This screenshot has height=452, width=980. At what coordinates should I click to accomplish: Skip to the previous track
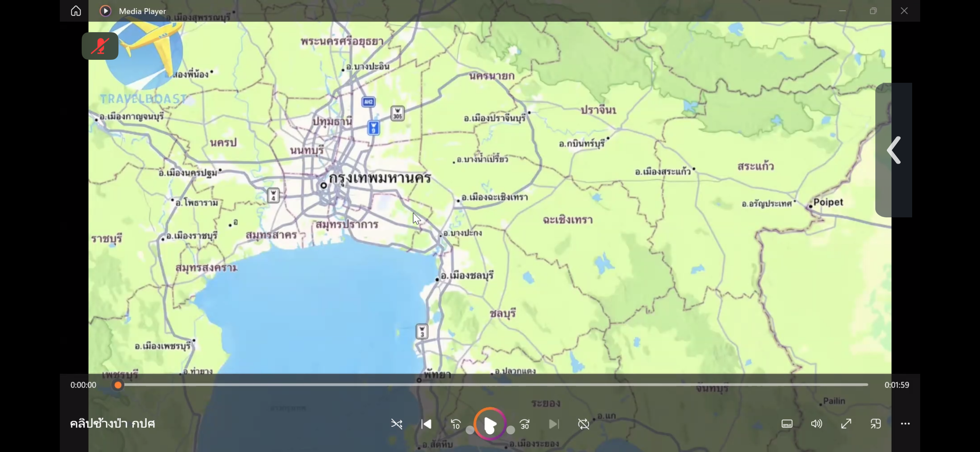pos(426,424)
